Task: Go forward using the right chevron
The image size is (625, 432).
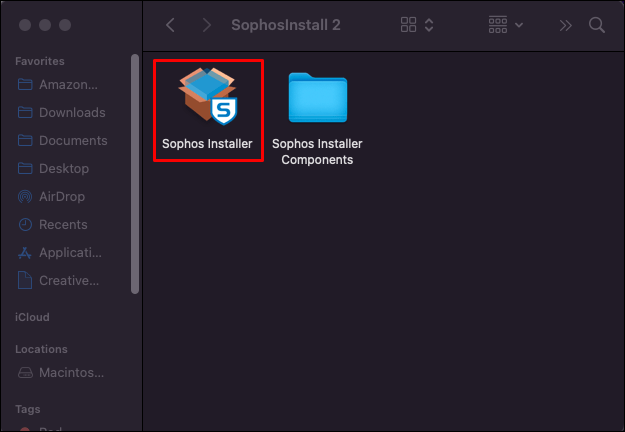Action: [x=207, y=25]
